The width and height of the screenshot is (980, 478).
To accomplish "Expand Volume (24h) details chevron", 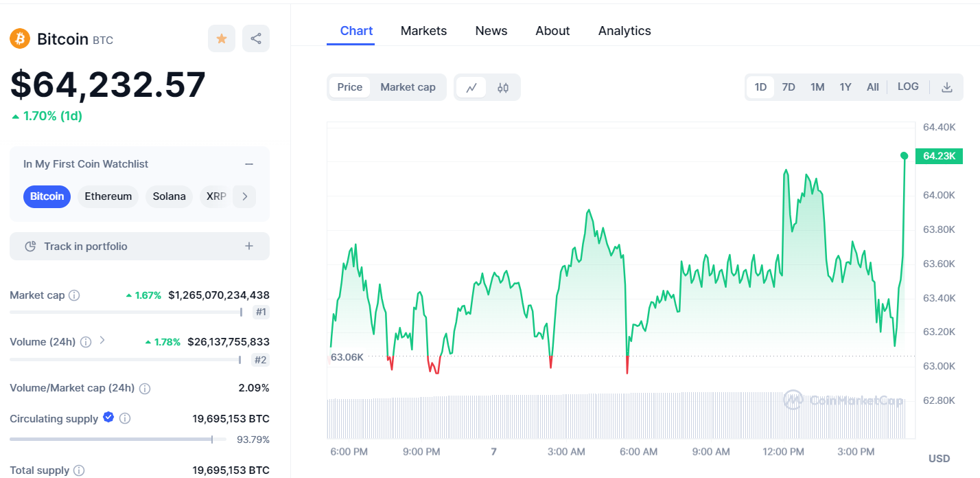I will click(102, 340).
